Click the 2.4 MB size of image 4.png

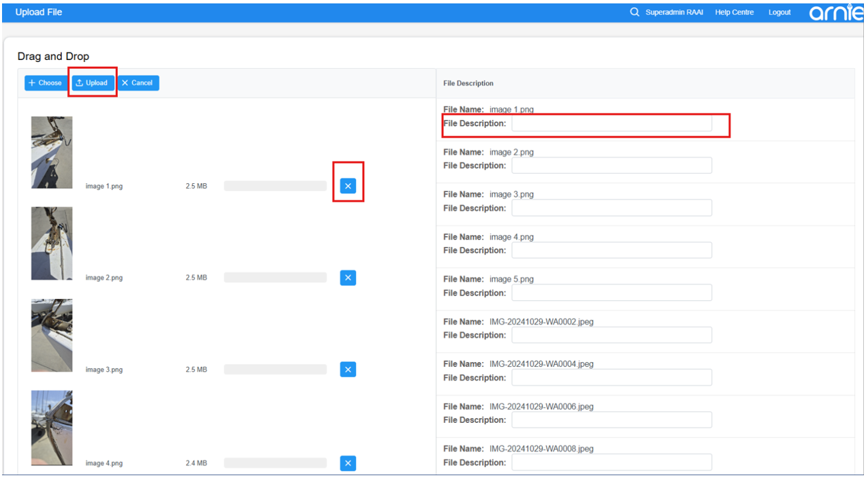click(x=196, y=463)
